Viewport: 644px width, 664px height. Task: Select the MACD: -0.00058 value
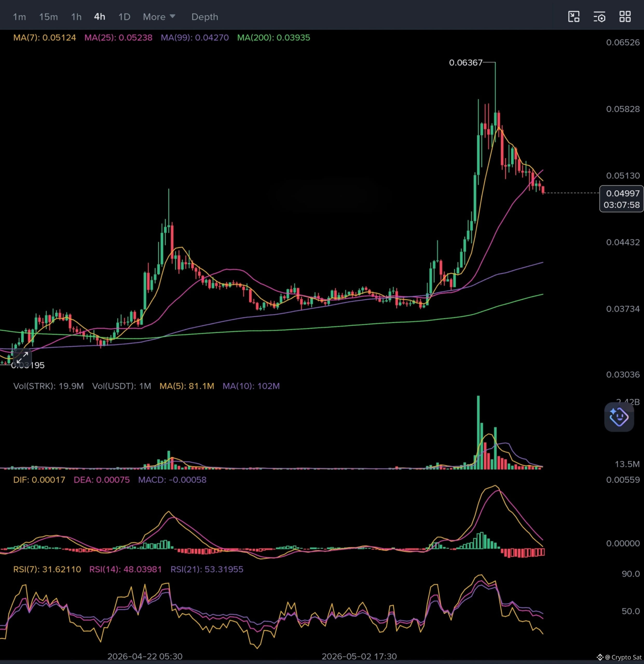pyautogui.click(x=172, y=480)
